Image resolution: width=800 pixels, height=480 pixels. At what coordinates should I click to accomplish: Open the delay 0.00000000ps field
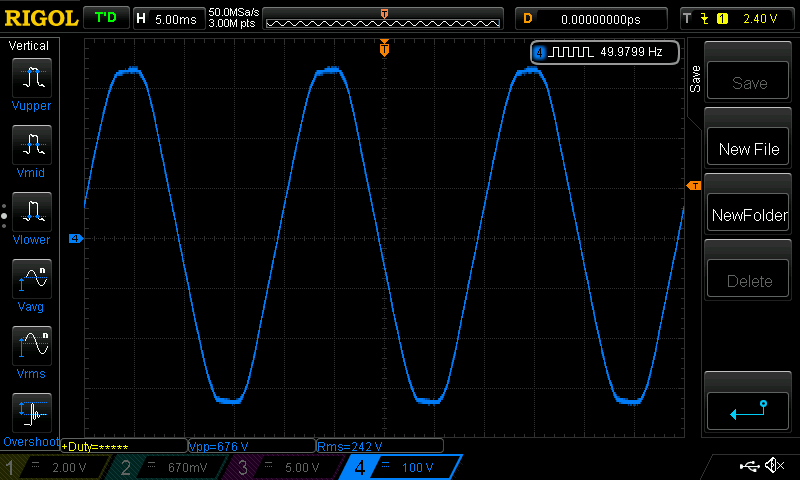592,18
